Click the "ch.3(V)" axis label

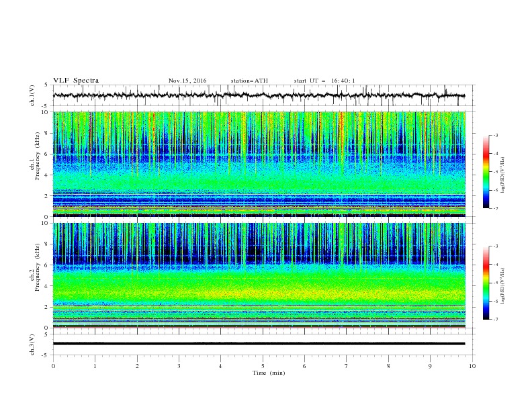(32, 345)
